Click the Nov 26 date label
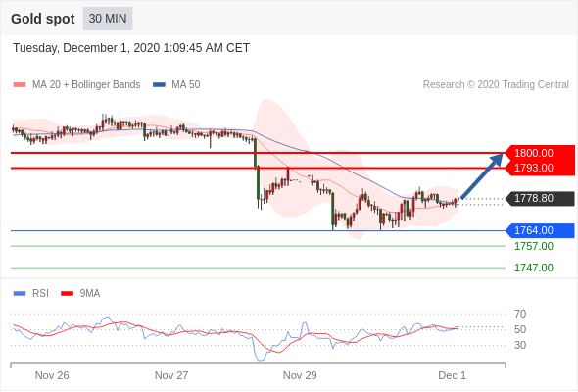The width and height of the screenshot is (578, 392). click(x=52, y=375)
